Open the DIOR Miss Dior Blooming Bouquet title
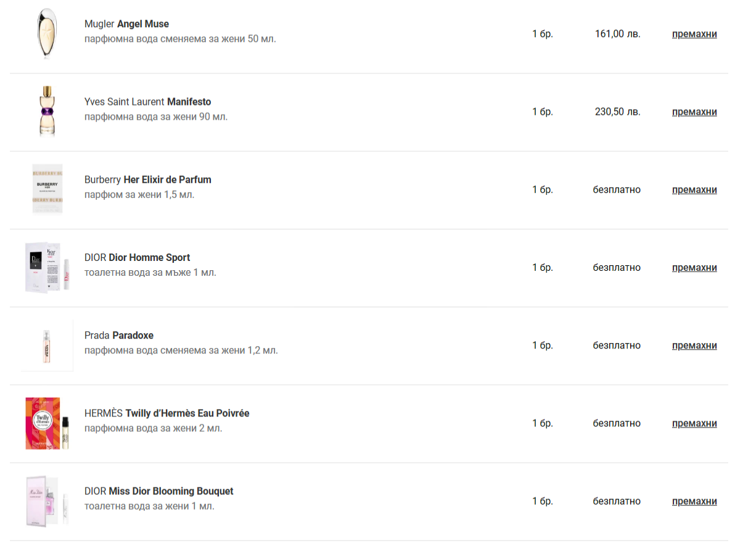756x554 pixels. 158,491
